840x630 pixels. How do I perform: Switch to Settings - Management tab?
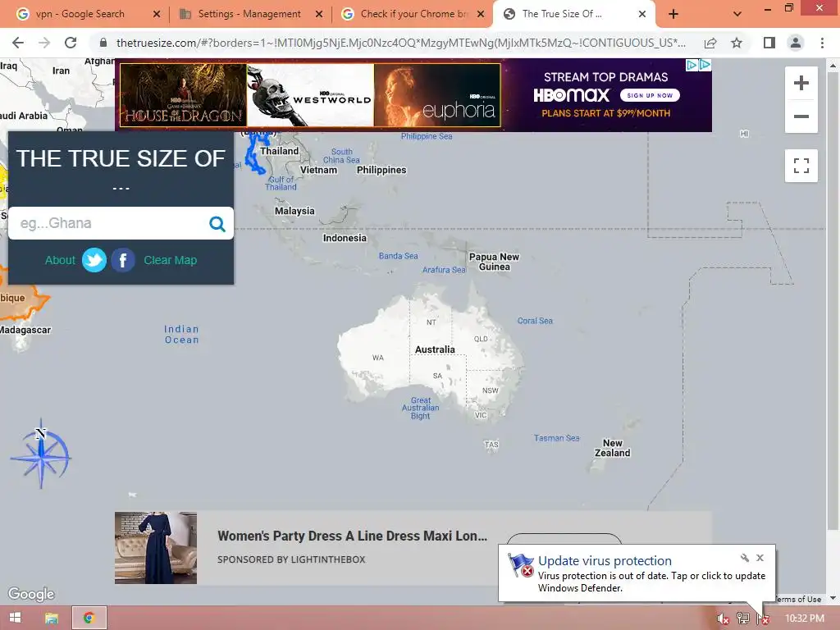click(x=249, y=14)
